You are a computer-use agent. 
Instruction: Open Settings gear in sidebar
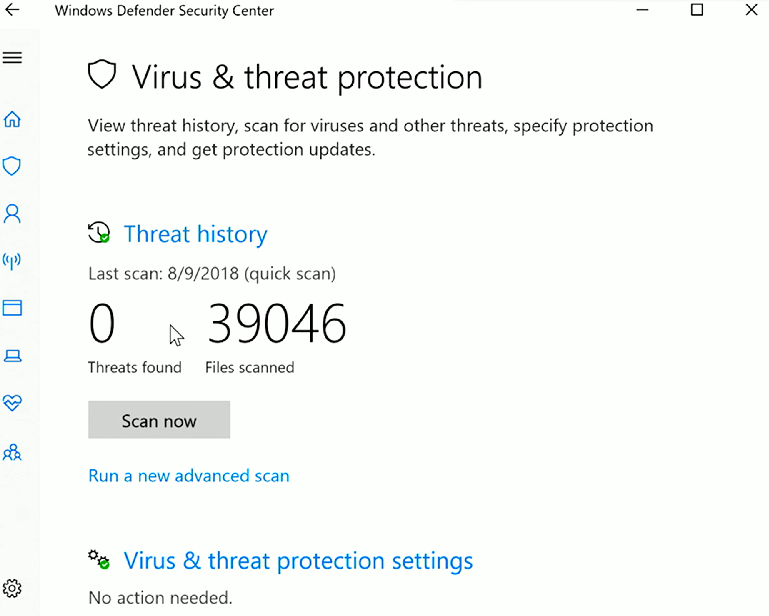(12, 588)
